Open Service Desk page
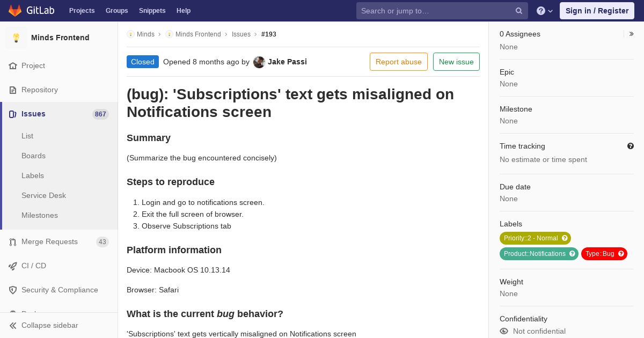The image size is (644, 338). coord(43,195)
